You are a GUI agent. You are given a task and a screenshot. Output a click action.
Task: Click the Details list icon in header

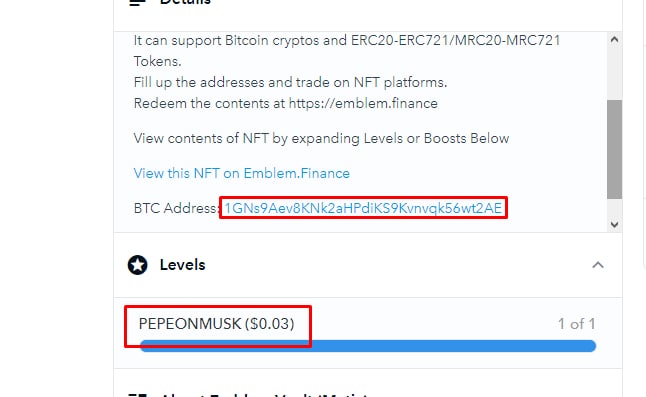click(137, 2)
